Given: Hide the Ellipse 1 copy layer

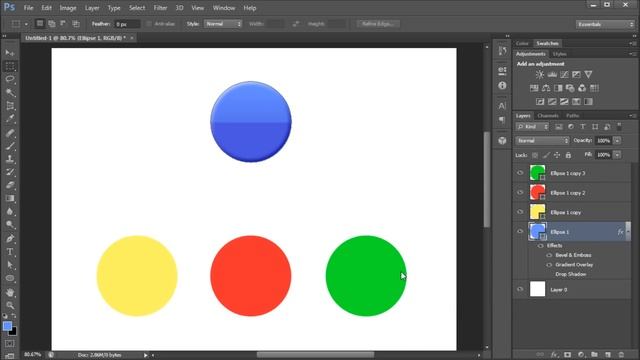Looking at the screenshot, I should coord(520,212).
